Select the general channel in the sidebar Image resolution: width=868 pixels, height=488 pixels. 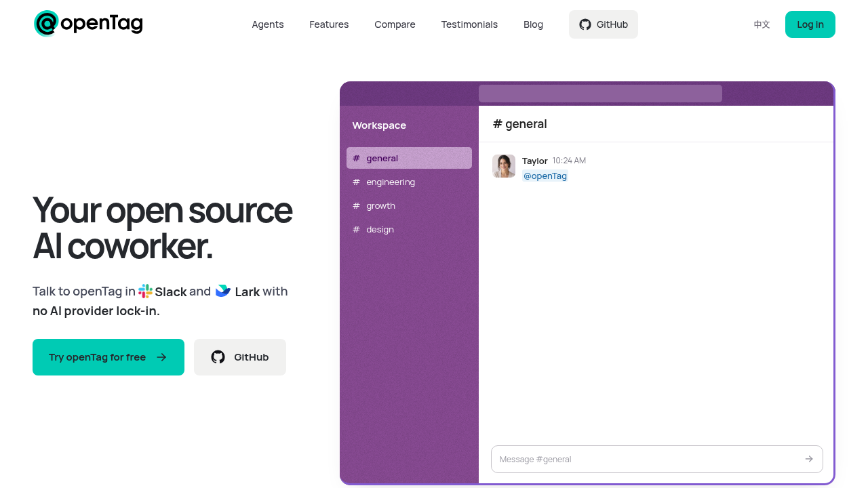pyautogui.click(x=409, y=158)
